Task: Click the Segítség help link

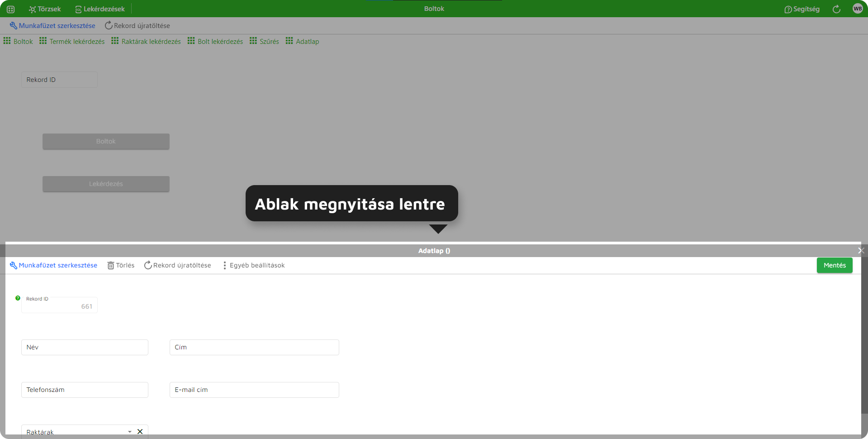Action: pyautogui.click(x=802, y=9)
